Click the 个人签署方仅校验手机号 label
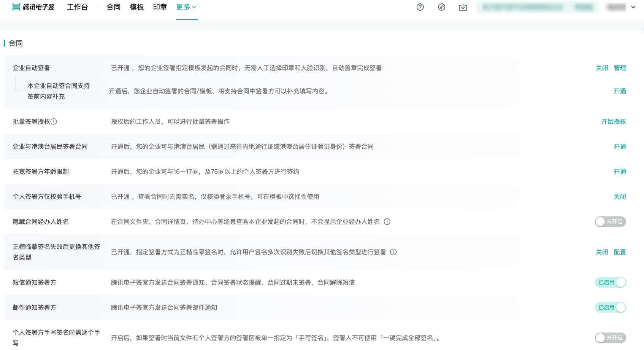The height and width of the screenshot is (350, 644). coord(47,197)
